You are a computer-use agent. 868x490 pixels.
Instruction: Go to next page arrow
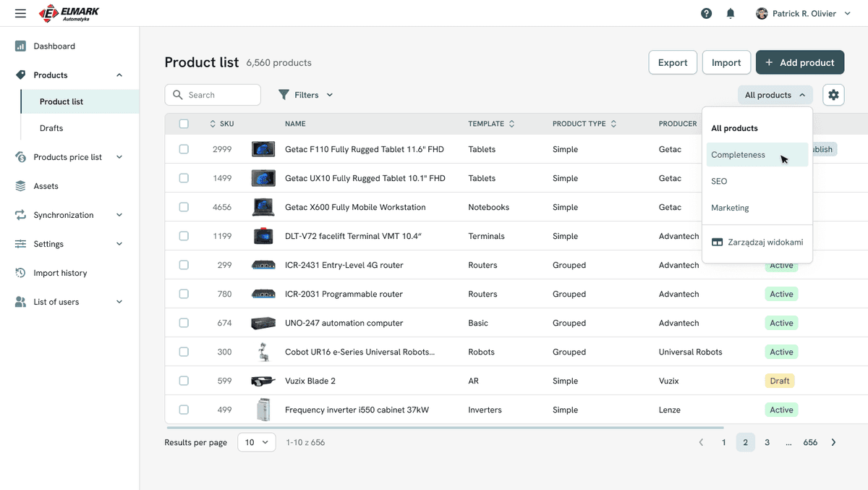click(833, 442)
